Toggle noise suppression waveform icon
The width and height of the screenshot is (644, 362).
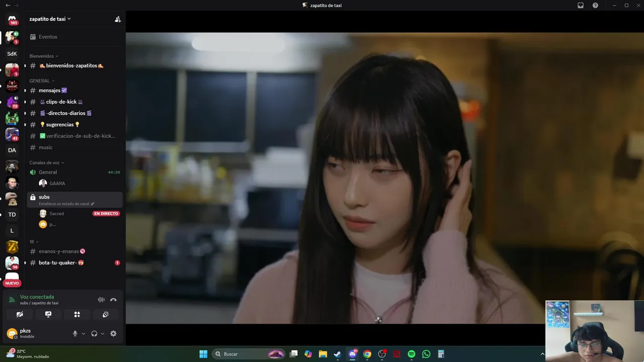pos(101,300)
